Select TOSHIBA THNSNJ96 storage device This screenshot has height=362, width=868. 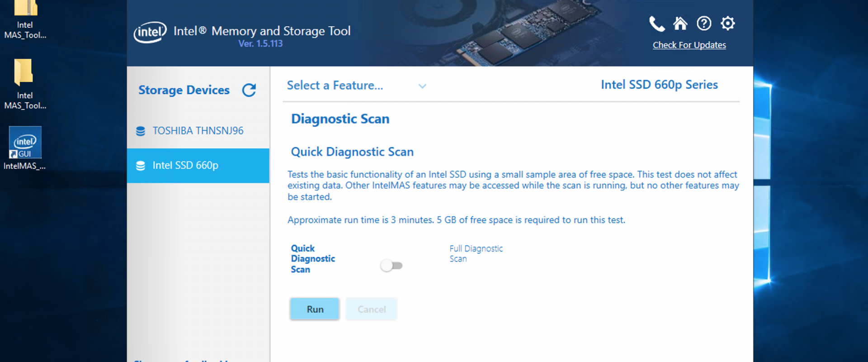[198, 131]
